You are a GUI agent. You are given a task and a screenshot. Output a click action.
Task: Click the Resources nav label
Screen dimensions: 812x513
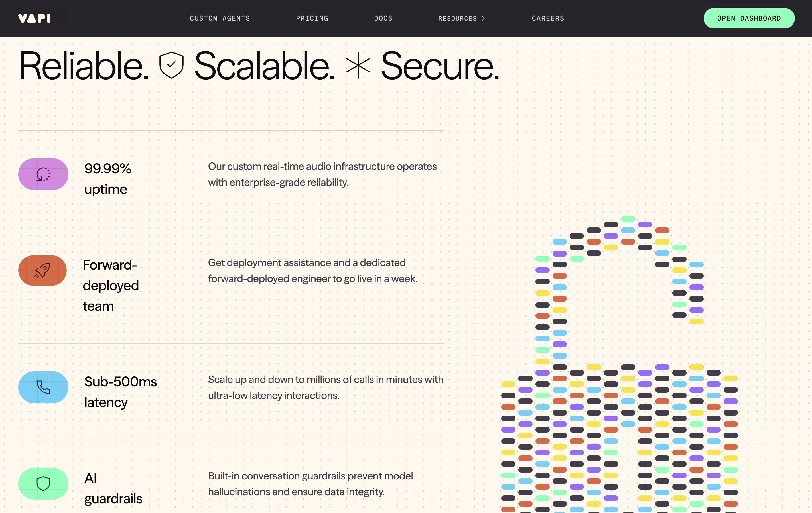pos(458,18)
